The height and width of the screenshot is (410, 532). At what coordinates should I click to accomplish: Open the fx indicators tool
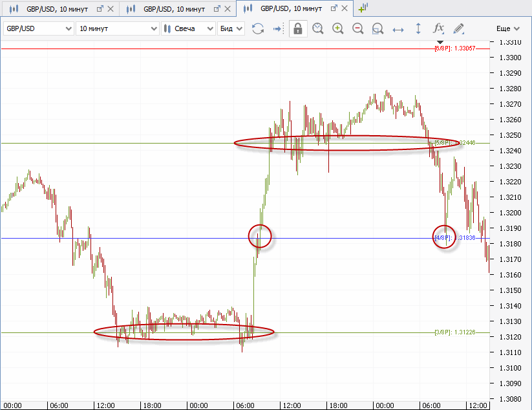438,28
